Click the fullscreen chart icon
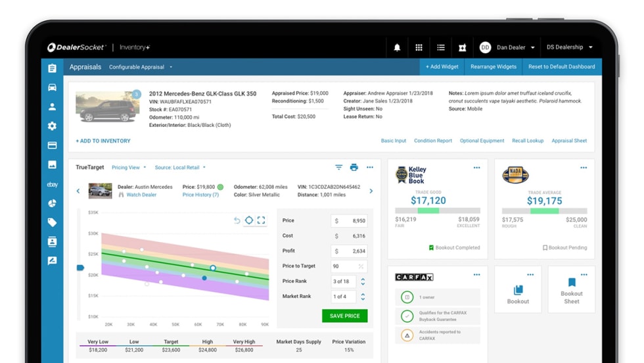644x363 pixels. point(261,220)
